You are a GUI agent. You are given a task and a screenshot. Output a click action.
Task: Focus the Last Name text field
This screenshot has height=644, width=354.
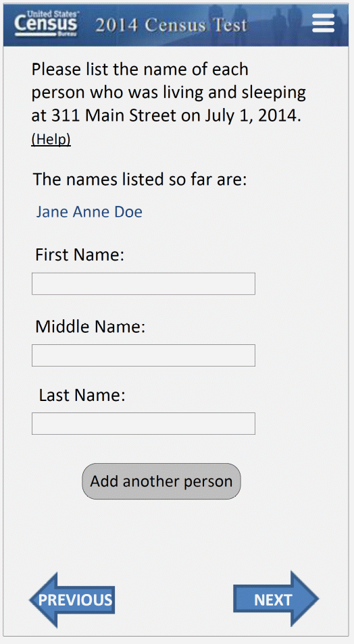coord(143,423)
